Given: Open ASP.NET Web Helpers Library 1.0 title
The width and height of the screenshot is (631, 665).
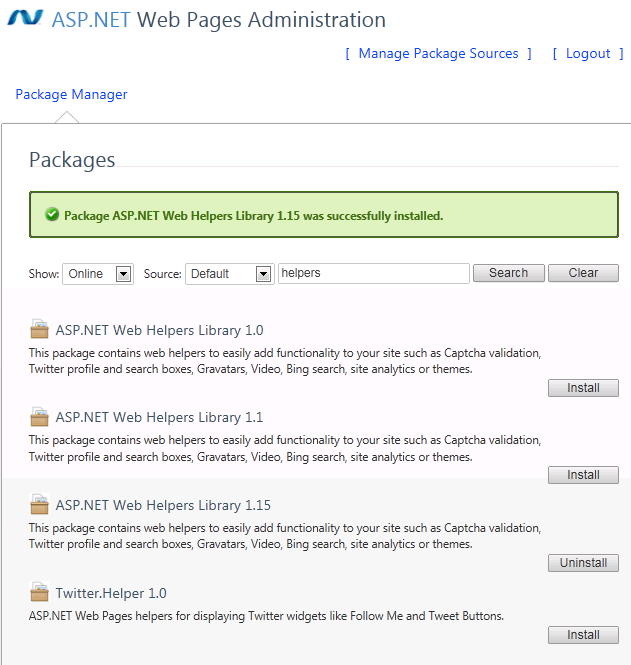Looking at the screenshot, I should [x=159, y=330].
